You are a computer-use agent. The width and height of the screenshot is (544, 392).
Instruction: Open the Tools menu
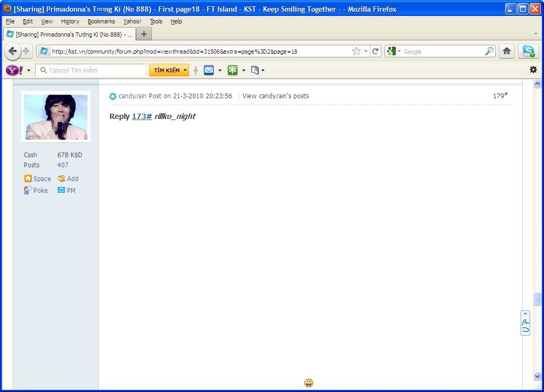(156, 21)
